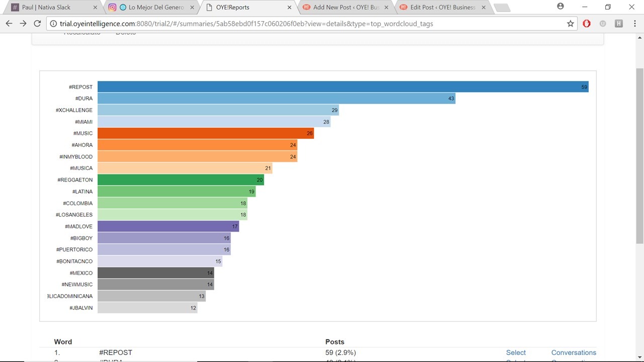Click the H extension icon
The width and height of the screenshot is (644, 362).
tap(618, 24)
